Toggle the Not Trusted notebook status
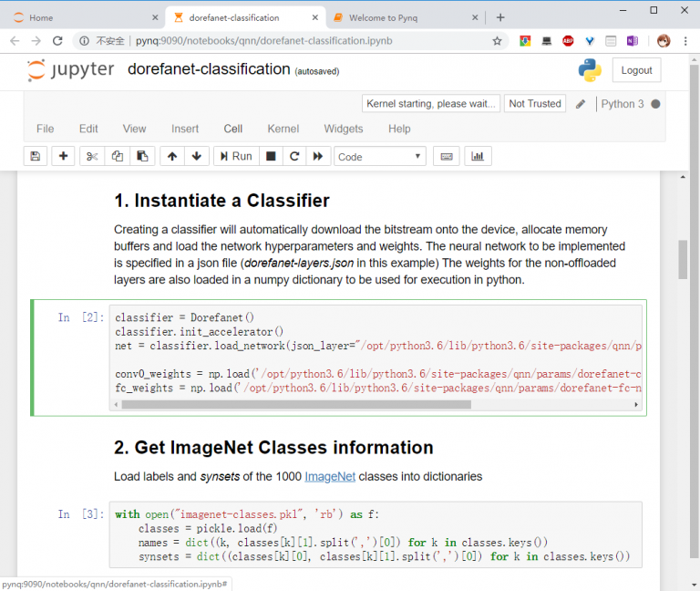 tap(535, 104)
